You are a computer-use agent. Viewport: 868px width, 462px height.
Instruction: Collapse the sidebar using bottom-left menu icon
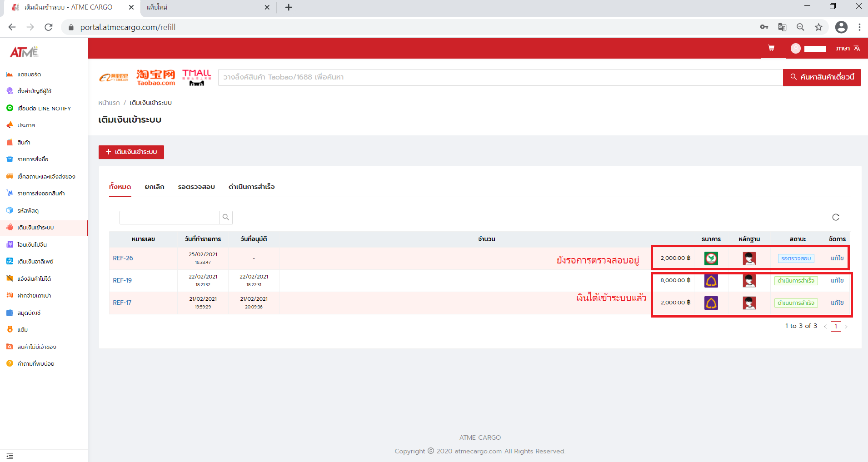click(10, 456)
